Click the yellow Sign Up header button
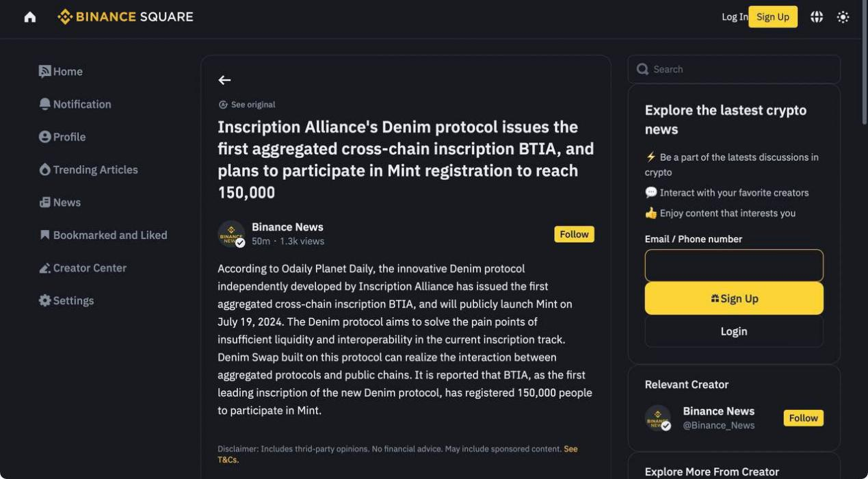868x479 pixels. [x=773, y=17]
